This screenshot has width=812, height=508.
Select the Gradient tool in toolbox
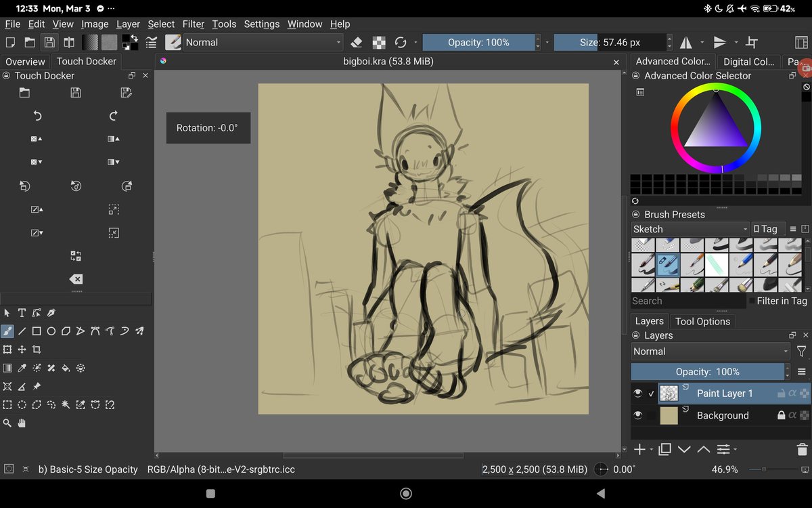[x=7, y=368]
